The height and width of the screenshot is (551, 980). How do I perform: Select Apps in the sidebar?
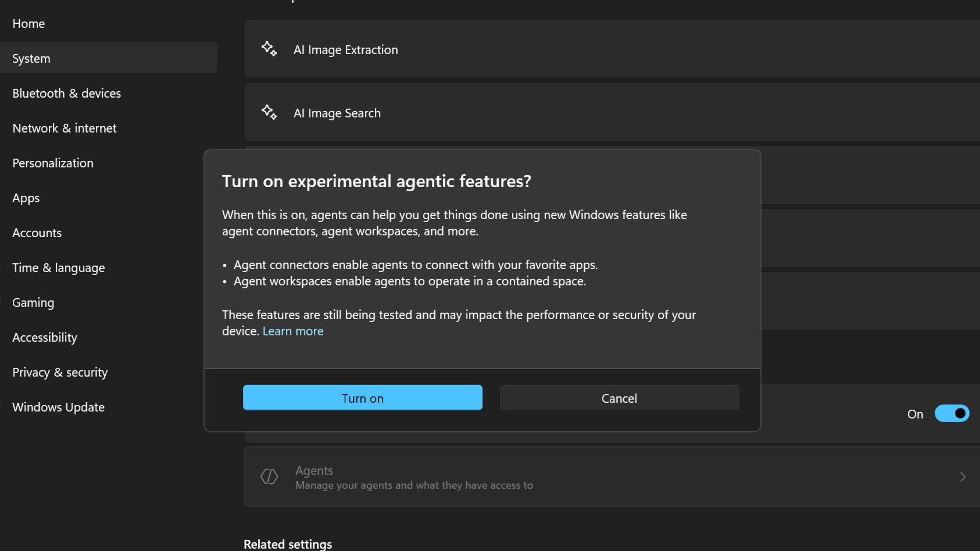tap(26, 198)
